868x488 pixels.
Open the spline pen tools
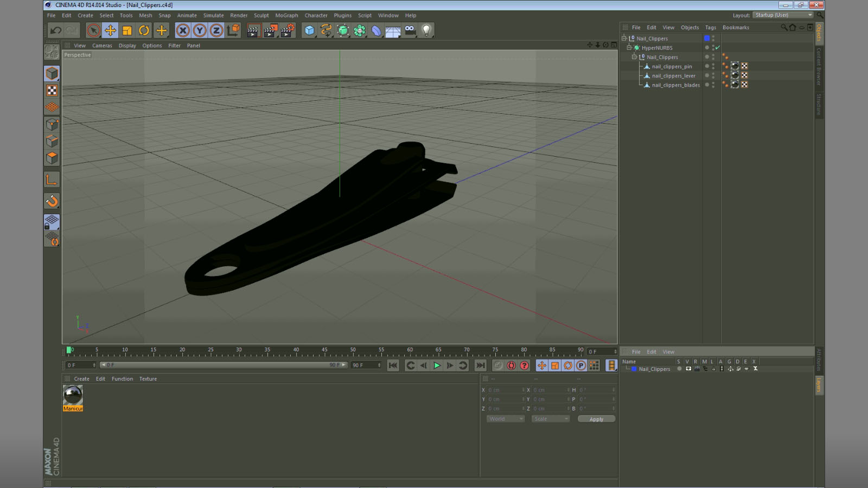pos(326,30)
